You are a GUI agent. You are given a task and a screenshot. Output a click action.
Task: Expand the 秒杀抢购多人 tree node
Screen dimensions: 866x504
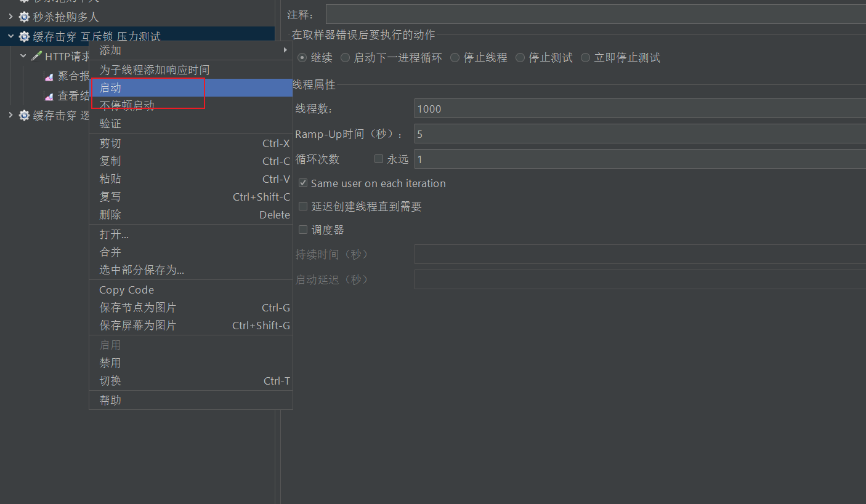(10, 17)
